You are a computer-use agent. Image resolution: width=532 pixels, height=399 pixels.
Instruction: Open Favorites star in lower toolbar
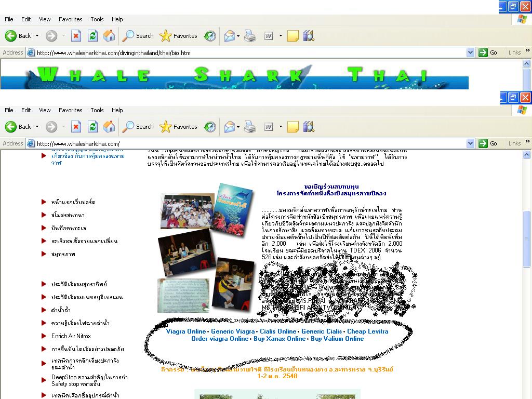pos(179,127)
